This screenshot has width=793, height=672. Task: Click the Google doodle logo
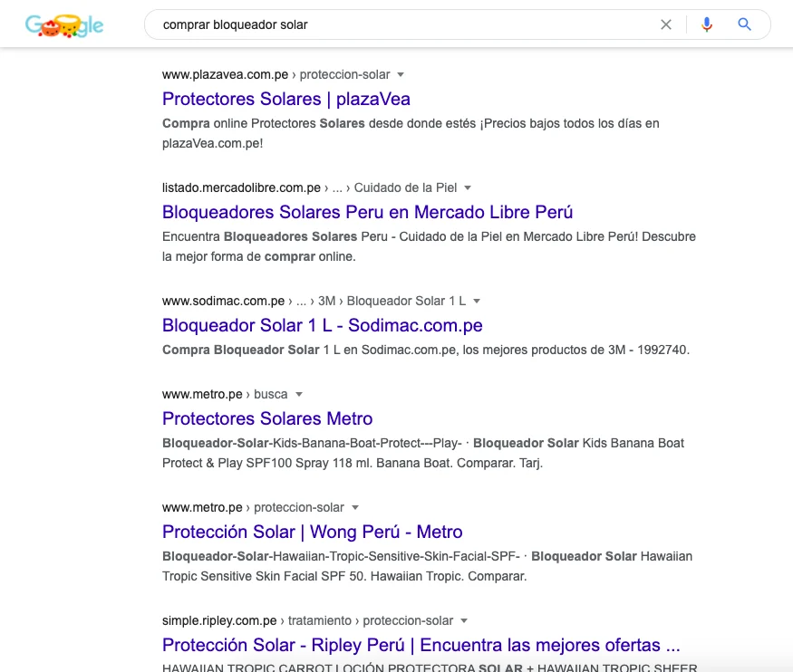[64, 25]
